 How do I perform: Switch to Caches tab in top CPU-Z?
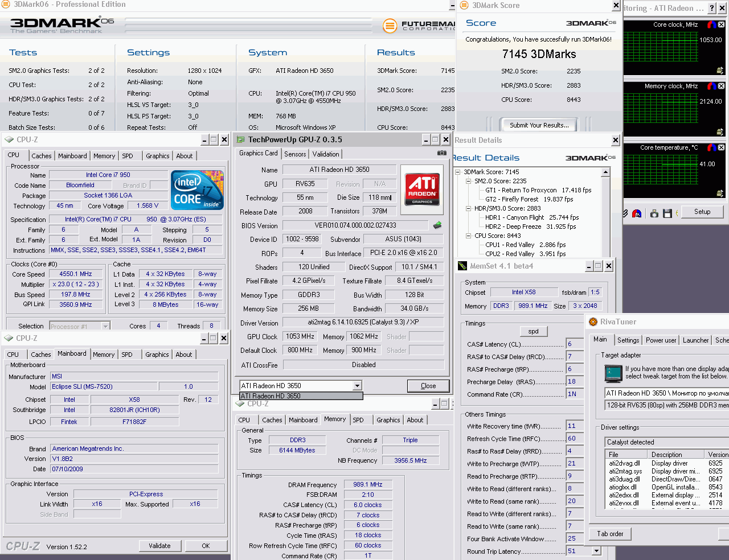[x=42, y=156]
